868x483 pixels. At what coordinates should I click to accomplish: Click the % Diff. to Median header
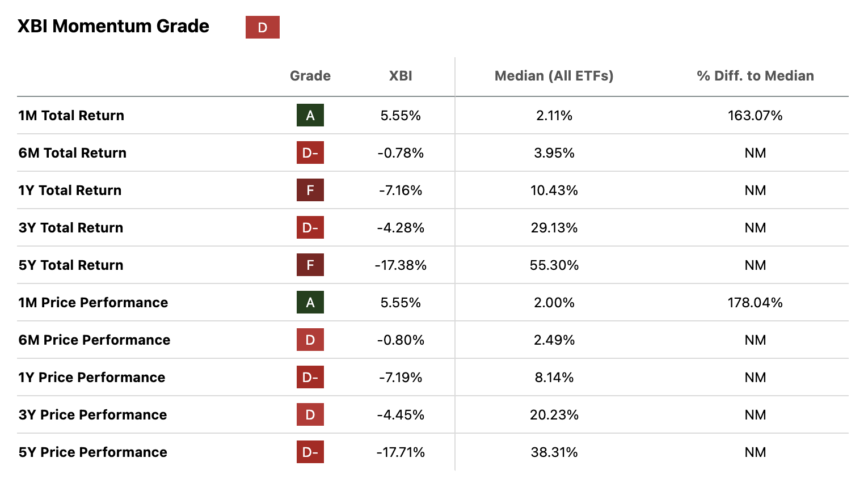pyautogui.click(x=755, y=76)
